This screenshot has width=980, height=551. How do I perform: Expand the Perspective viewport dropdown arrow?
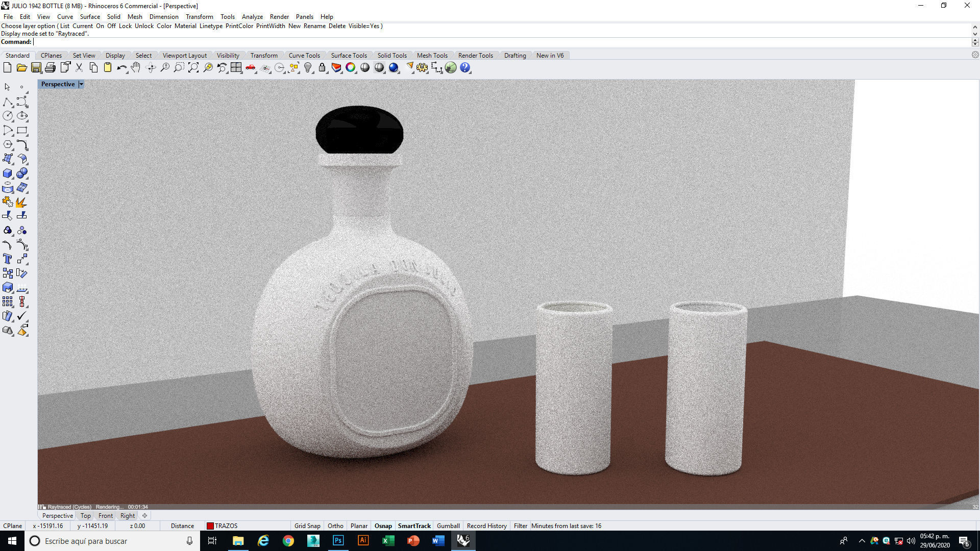pos(81,84)
